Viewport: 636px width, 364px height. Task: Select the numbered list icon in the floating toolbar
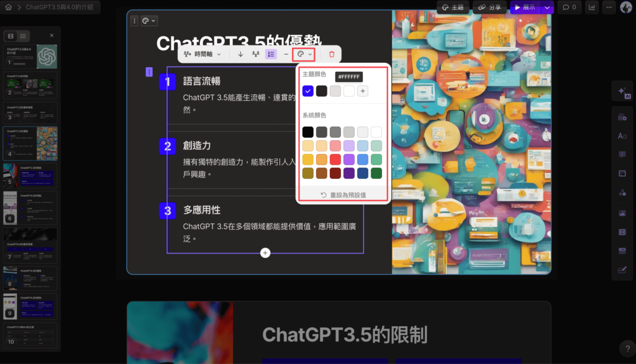point(270,54)
